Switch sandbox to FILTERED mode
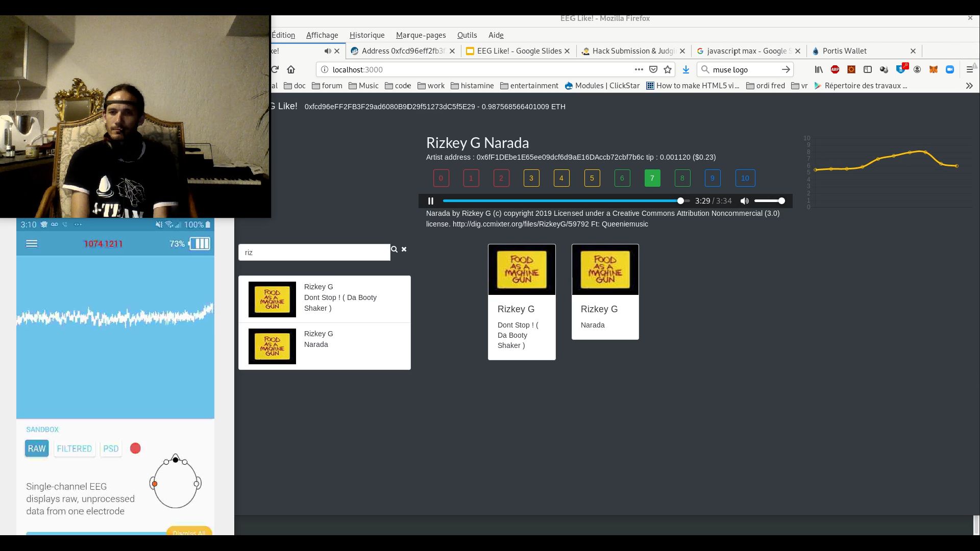The width and height of the screenshot is (980, 551). pos(75,448)
